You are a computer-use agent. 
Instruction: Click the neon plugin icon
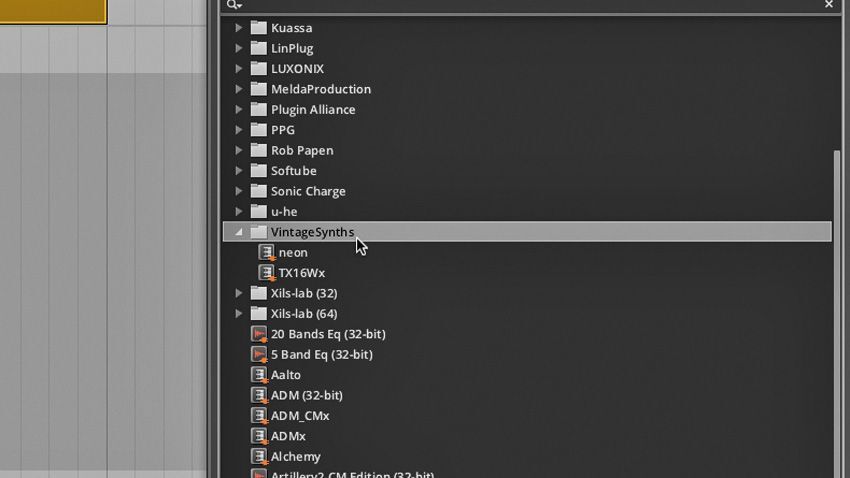[x=267, y=253]
